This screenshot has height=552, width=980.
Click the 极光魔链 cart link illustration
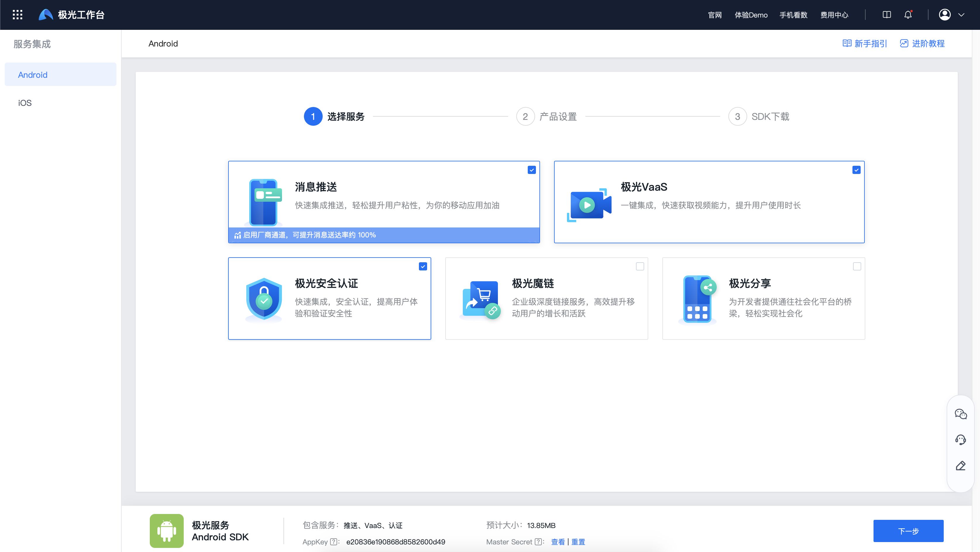pos(480,300)
